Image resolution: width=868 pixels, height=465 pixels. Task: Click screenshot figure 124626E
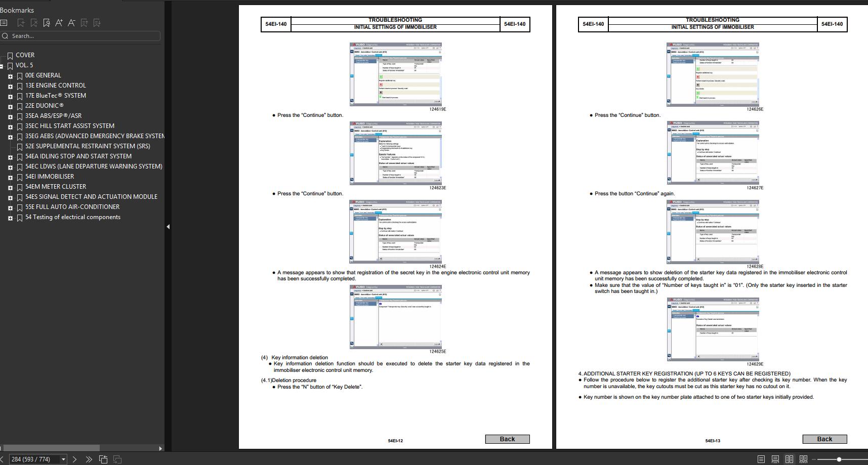[x=713, y=74]
